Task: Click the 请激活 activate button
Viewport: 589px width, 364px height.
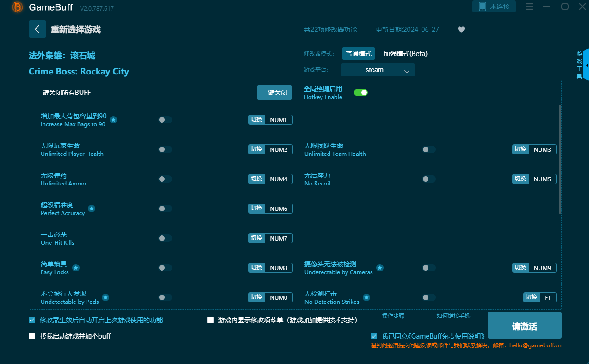Action: pyautogui.click(x=525, y=325)
